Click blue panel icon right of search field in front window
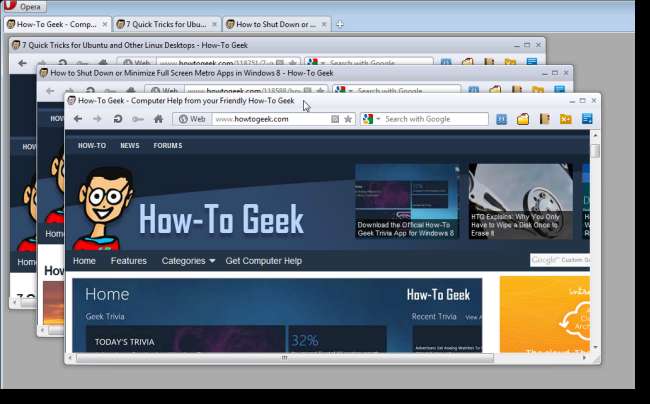The width and height of the screenshot is (650, 404). click(x=501, y=119)
